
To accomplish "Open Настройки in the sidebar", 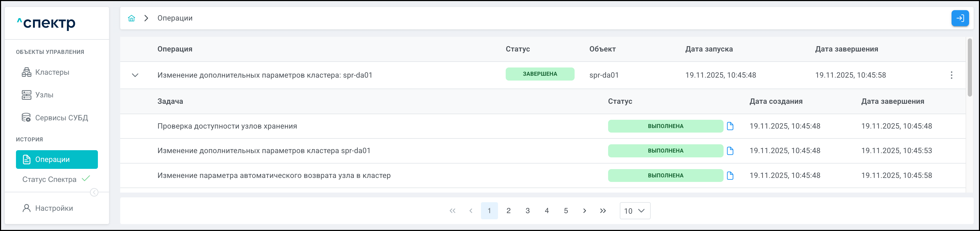I will 54,208.
